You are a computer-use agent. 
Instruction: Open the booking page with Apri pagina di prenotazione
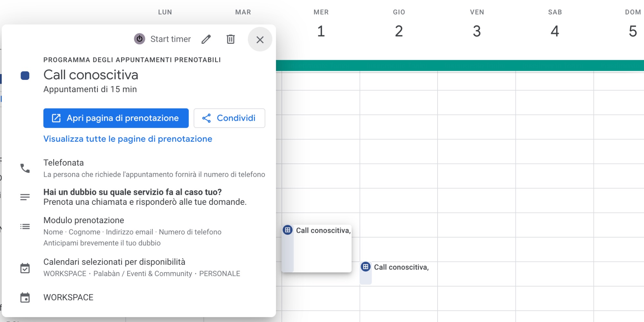click(116, 118)
